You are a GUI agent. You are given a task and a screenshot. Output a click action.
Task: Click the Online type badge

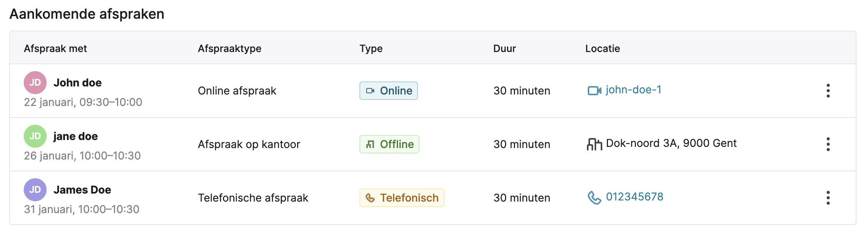coord(388,91)
